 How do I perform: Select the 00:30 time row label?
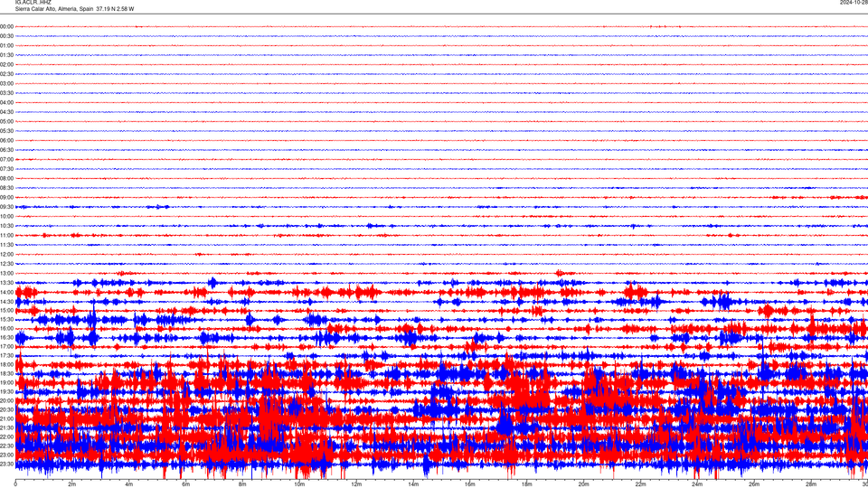point(6,36)
